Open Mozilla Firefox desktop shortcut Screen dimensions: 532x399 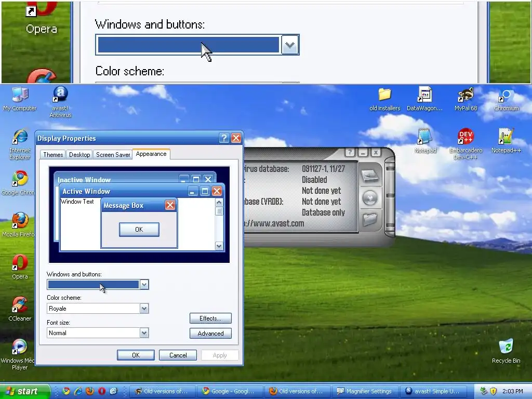[18, 225]
